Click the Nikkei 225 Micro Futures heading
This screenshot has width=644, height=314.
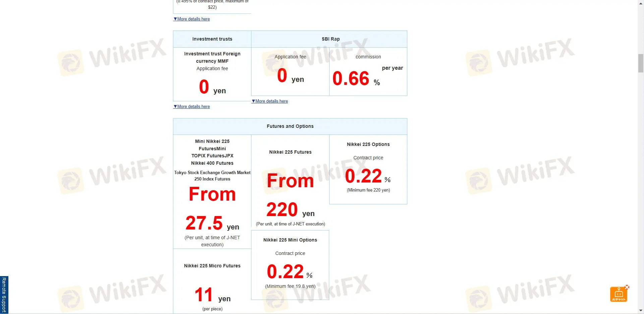pyautogui.click(x=212, y=266)
